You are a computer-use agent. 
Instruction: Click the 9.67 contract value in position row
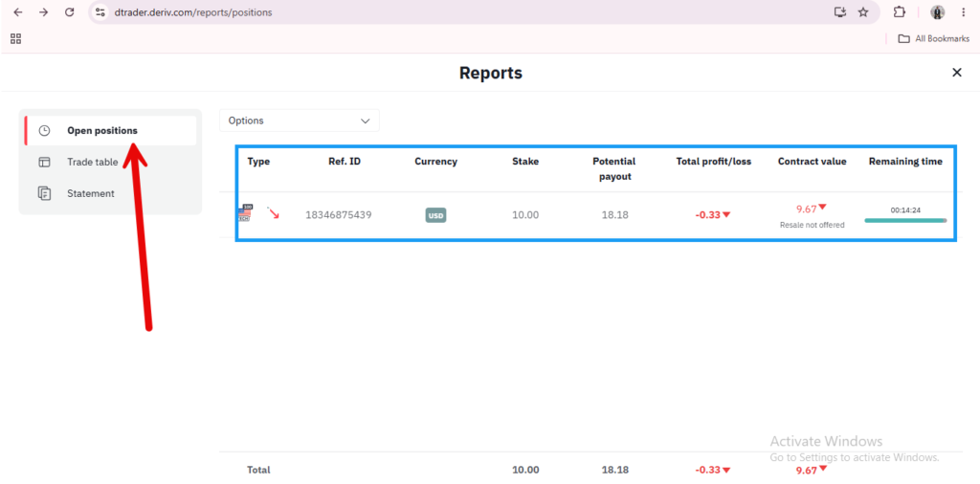click(812, 209)
